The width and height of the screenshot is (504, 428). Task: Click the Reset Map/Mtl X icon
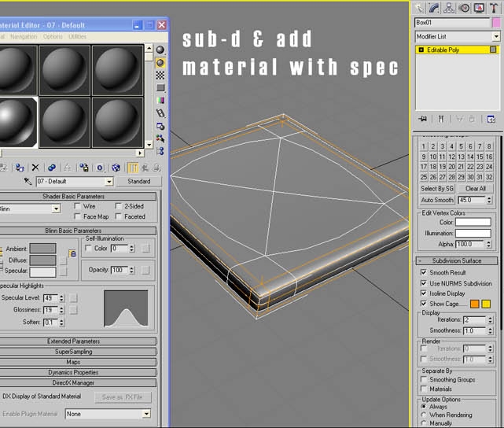click(35, 168)
